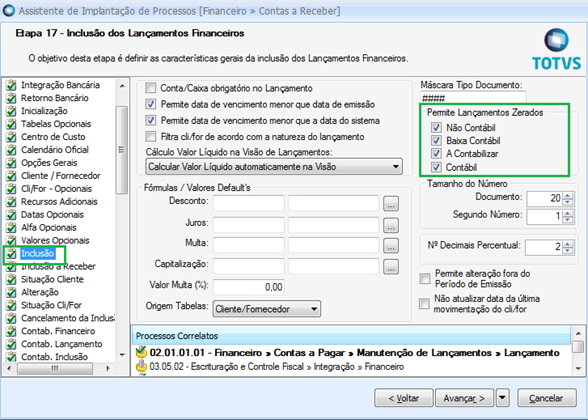The image size is (588, 420).
Task: Open Desconto formula browse button
Action: 391,204
